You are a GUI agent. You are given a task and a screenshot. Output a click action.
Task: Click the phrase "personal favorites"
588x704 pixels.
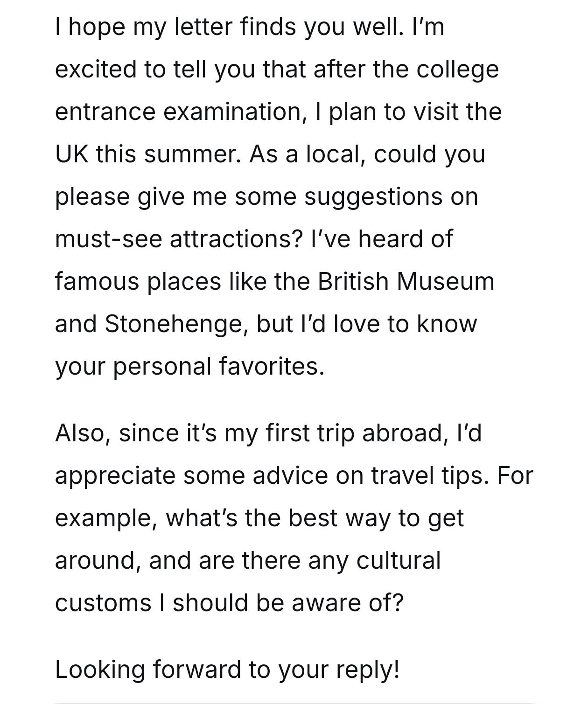point(218,366)
